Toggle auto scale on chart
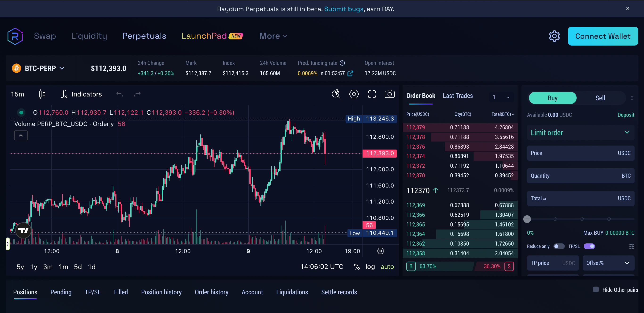This screenshot has height=313, width=644. (x=387, y=267)
